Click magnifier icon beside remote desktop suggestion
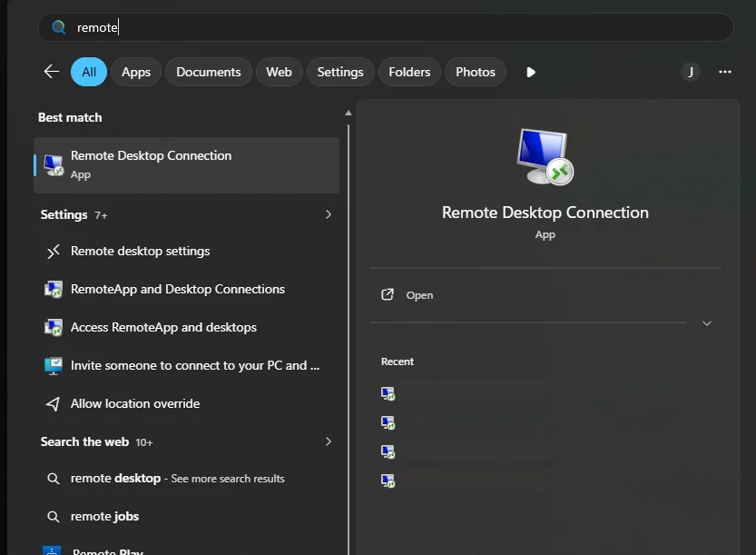Image resolution: width=756 pixels, height=555 pixels. (53, 479)
